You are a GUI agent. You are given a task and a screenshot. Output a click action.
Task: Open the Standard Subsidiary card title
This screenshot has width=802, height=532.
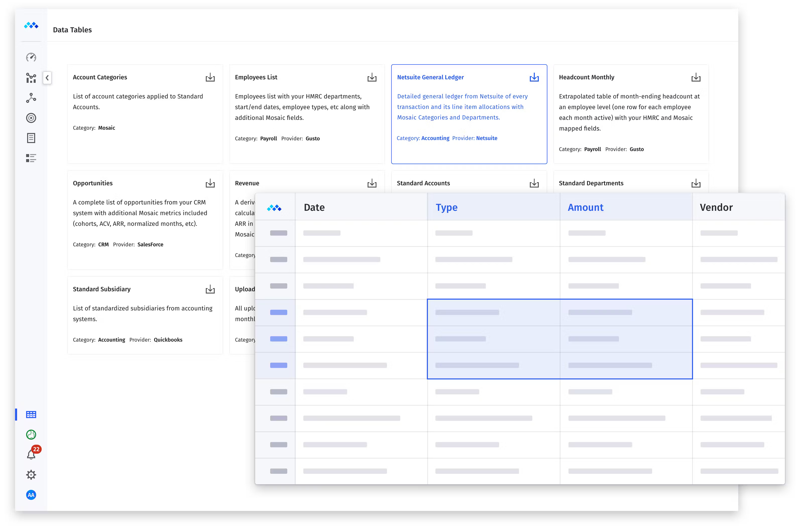pos(101,289)
